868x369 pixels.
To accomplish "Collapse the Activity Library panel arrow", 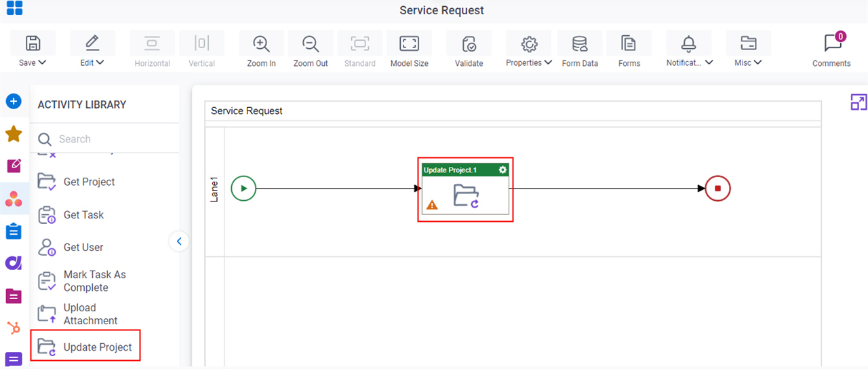I will tap(179, 241).
